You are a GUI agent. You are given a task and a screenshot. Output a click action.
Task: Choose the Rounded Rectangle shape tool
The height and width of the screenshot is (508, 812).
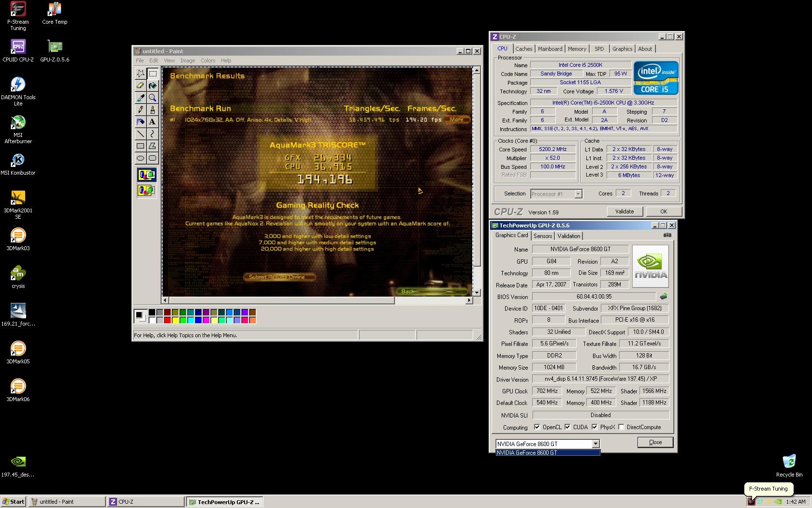[152, 158]
